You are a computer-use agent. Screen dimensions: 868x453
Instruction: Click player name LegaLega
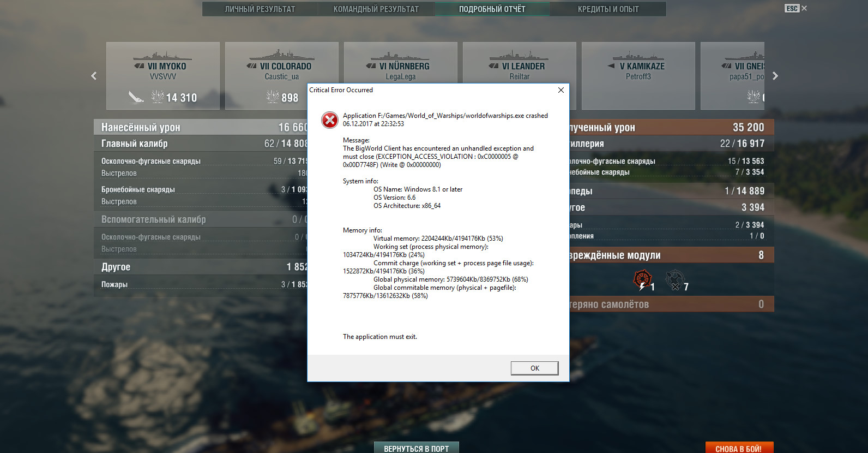tap(401, 76)
